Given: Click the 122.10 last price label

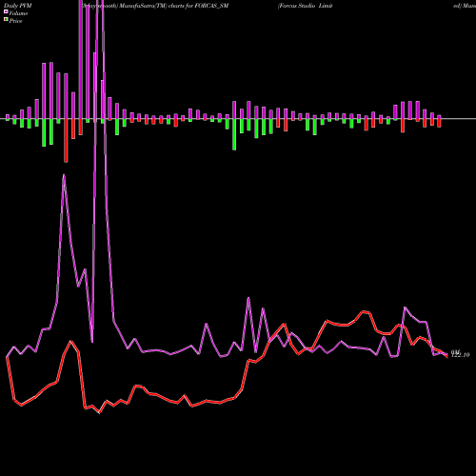Looking at the screenshot, I should coord(460,355).
